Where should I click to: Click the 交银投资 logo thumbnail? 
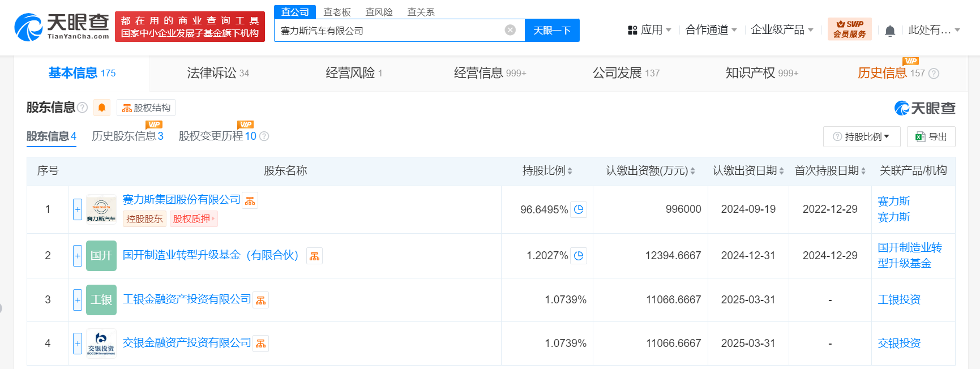pyautogui.click(x=101, y=344)
